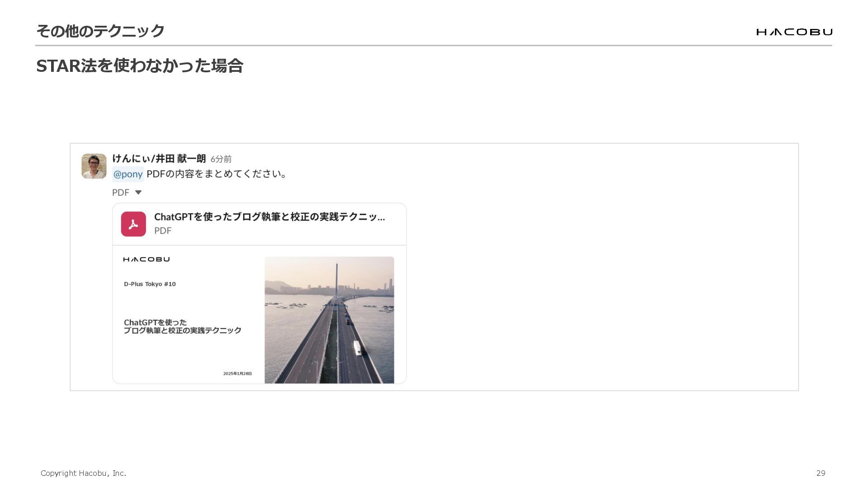Click the date 2025年1月28日 in the preview
The height and width of the screenshot is (488, 868).
[x=237, y=374]
